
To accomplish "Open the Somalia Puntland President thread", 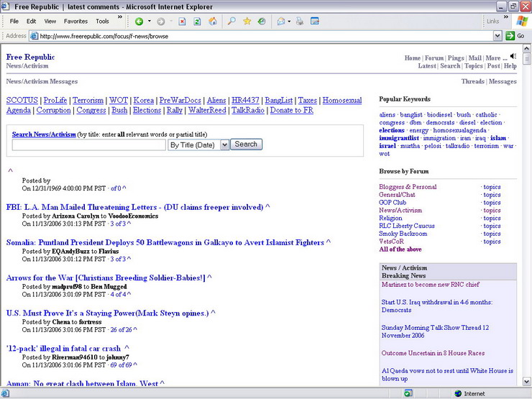I will point(165,242).
